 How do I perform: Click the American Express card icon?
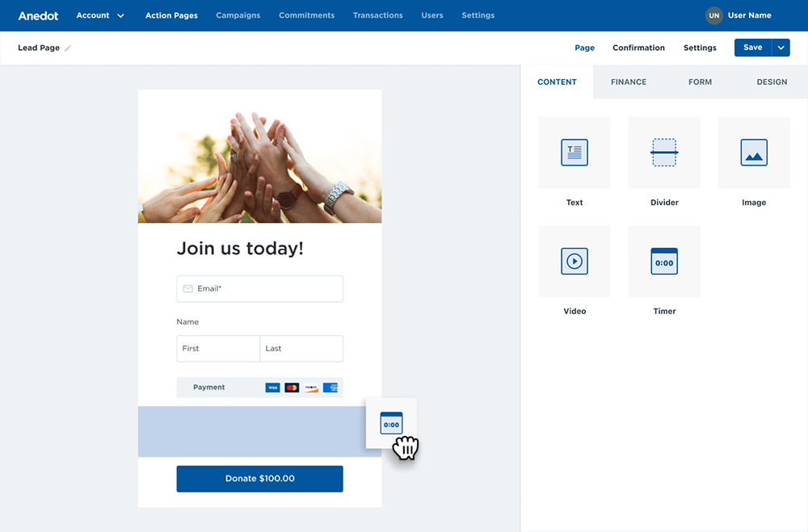tap(330, 387)
